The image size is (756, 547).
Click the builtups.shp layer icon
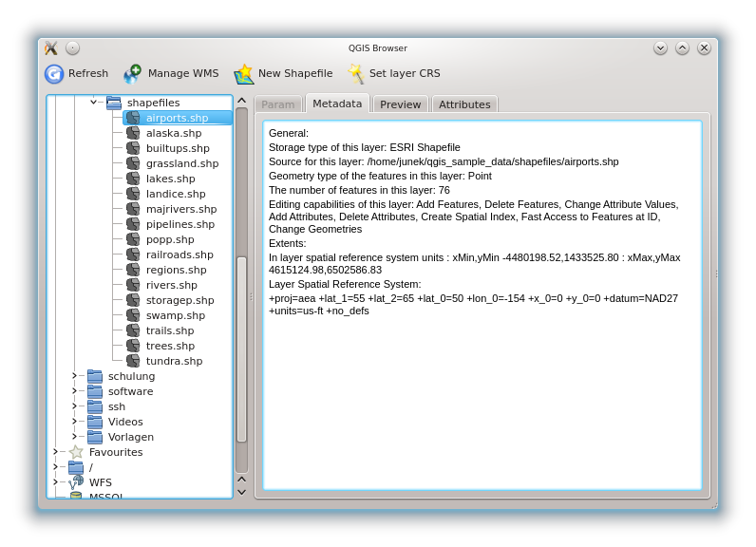(133, 148)
